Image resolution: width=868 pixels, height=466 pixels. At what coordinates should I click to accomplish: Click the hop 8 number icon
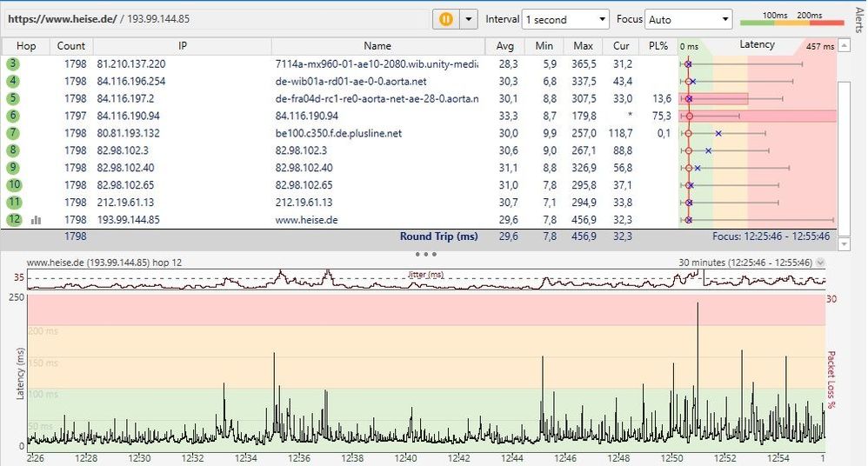click(x=14, y=150)
